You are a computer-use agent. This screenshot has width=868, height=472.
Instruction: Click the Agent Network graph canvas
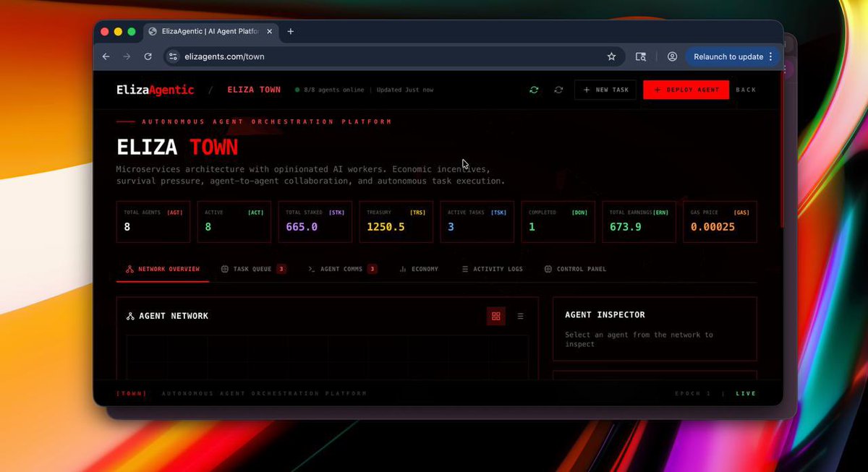[x=327, y=357]
